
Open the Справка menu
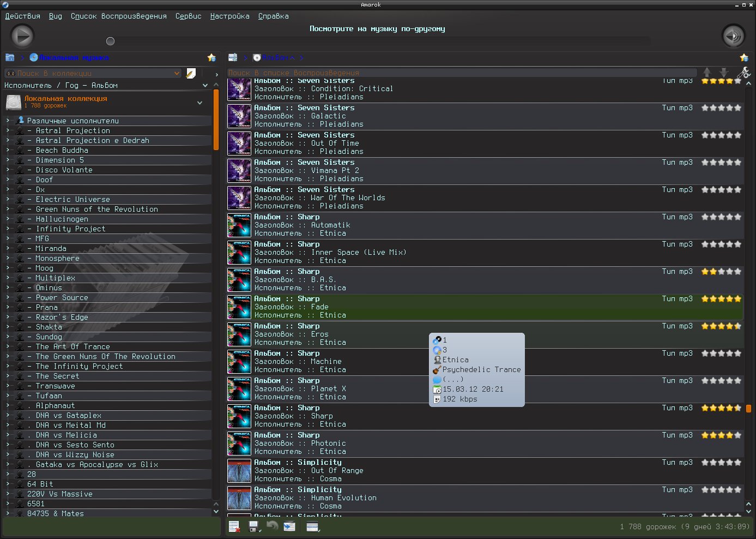tap(273, 16)
